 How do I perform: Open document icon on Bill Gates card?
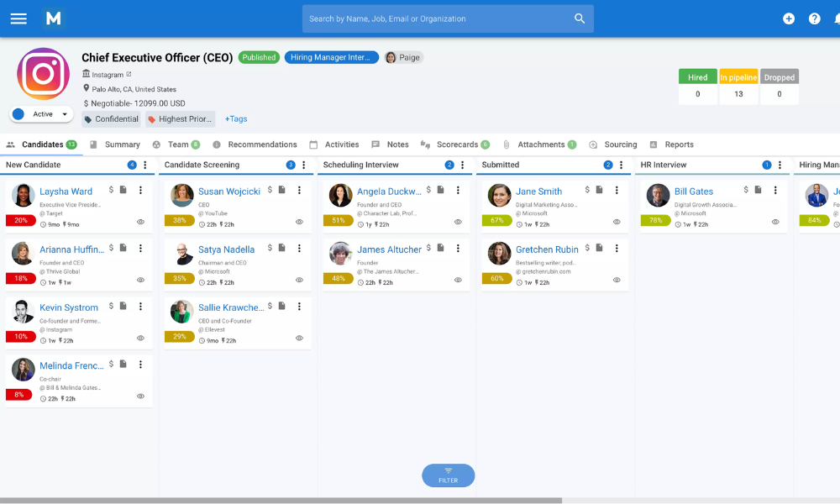(x=758, y=190)
